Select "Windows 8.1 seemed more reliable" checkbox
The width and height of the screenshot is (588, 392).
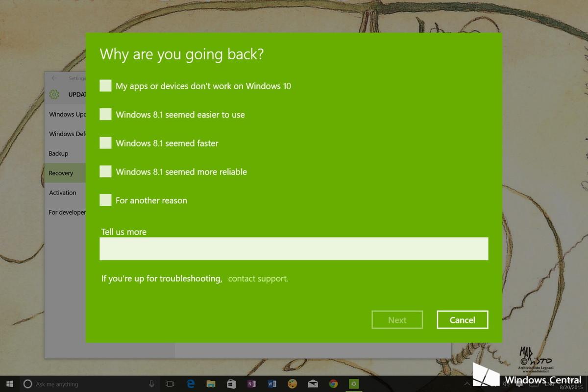point(105,171)
